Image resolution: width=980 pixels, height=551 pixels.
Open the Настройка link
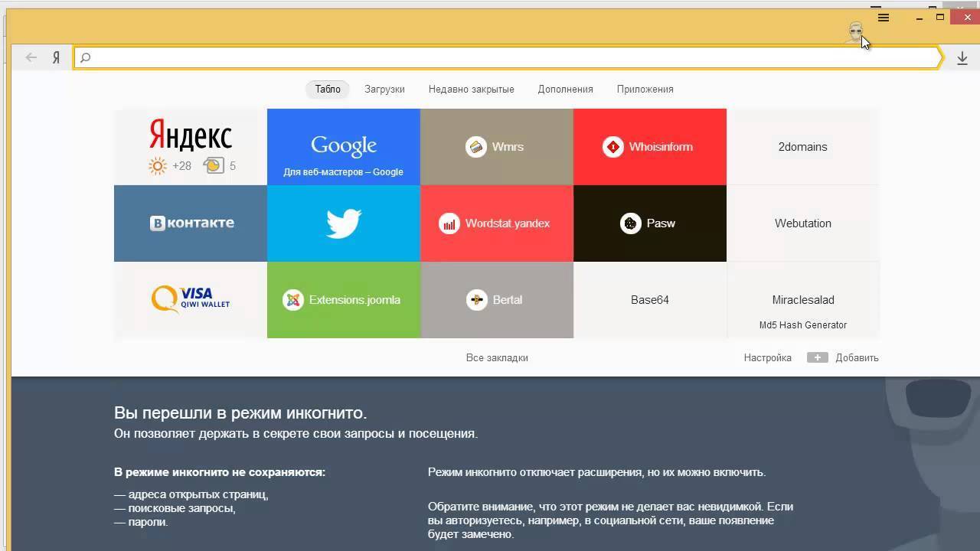coord(768,357)
